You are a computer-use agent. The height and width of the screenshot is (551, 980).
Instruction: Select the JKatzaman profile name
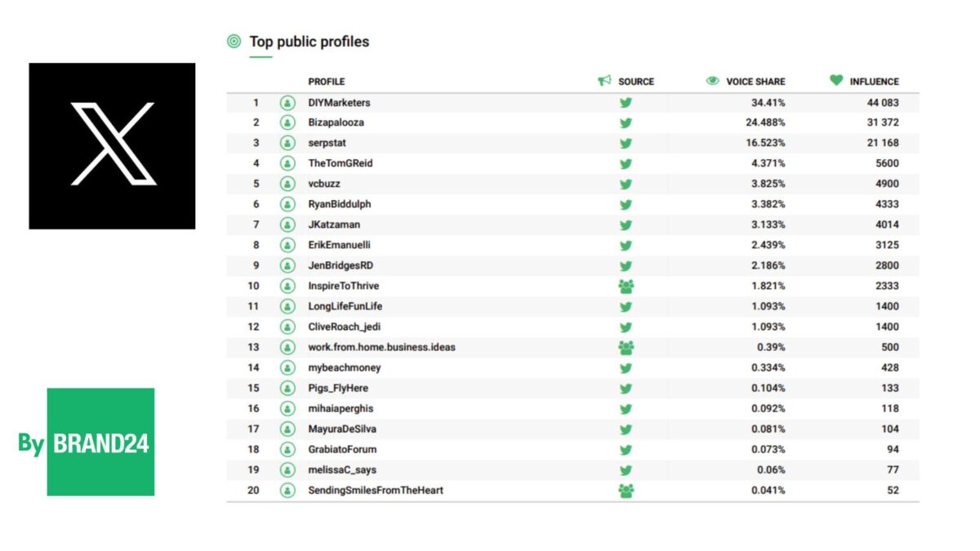tap(334, 224)
